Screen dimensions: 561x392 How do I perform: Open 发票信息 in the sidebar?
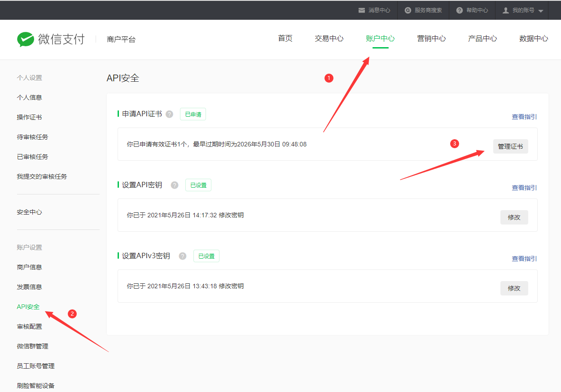(x=29, y=287)
